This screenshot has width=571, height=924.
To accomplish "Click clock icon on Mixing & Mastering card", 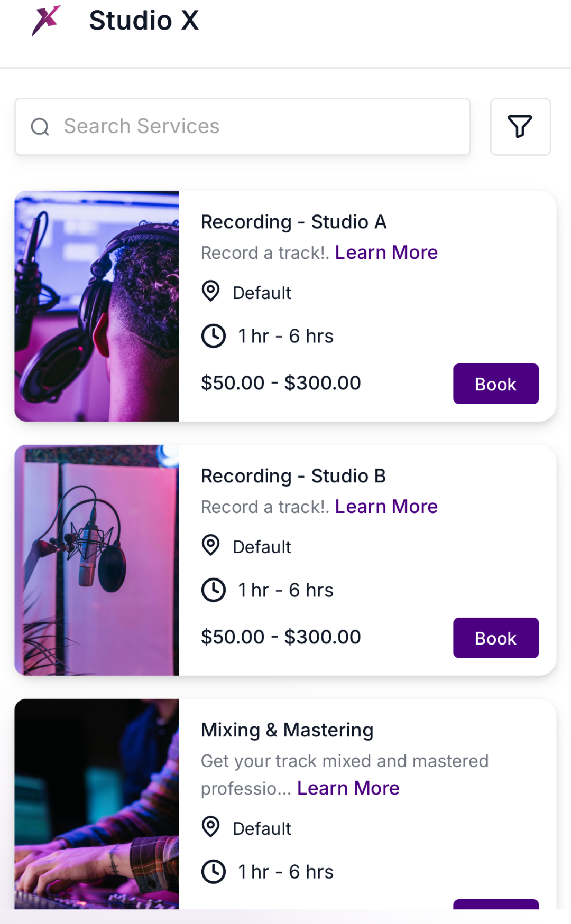I will pos(214,872).
